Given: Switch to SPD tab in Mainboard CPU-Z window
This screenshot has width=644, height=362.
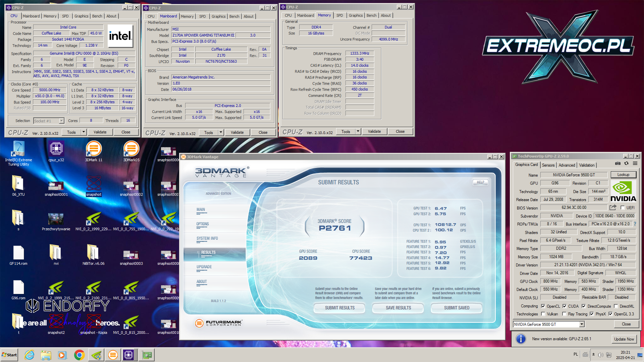Looking at the screenshot, I should click(203, 16).
